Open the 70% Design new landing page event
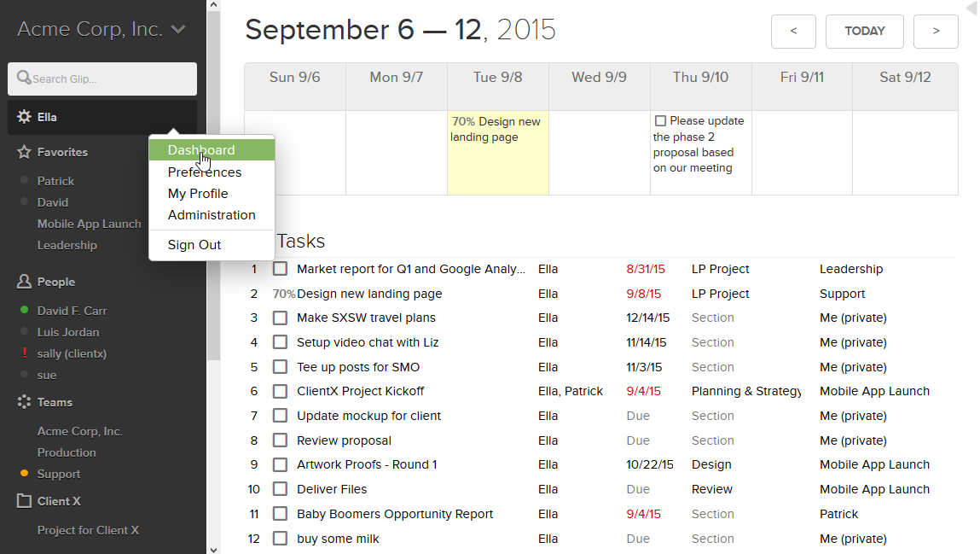Image resolution: width=980 pixels, height=554 pixels. pyautogui.click(x=496, y=130)
